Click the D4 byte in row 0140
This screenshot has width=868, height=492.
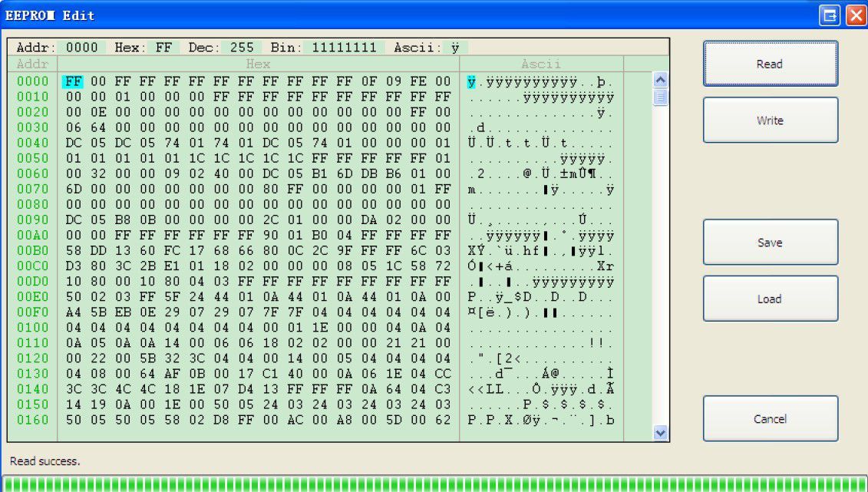246,389
